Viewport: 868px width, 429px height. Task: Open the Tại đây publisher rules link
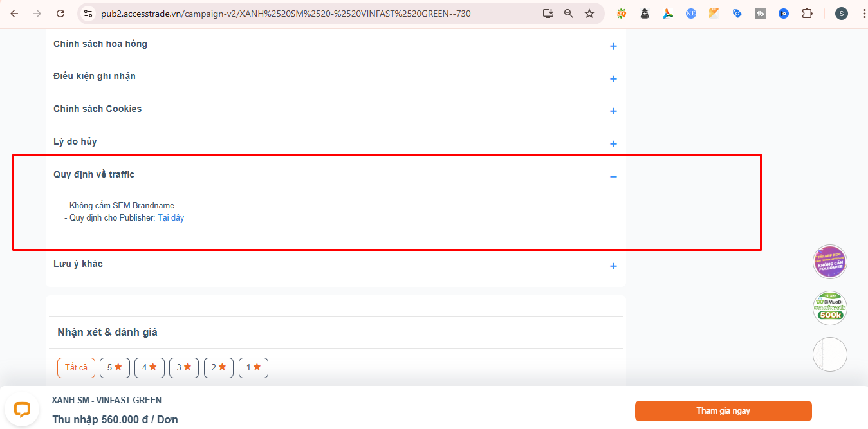coord(171,218)
